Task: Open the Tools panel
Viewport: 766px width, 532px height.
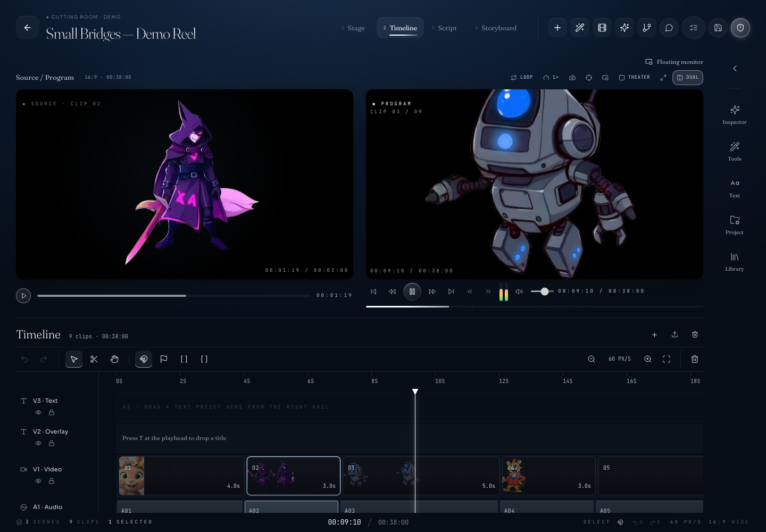Action: click(735, 151)
